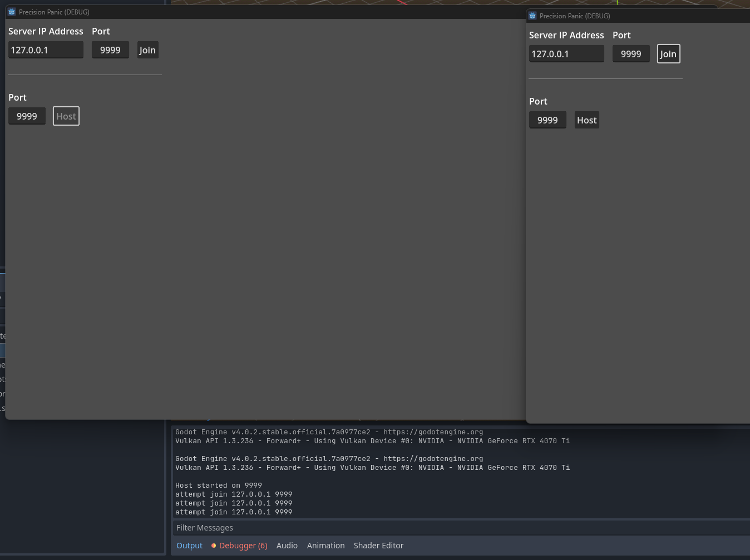Viewport: 750px width, 560px height.
Task: Click the Host Port field in the right window
Action: [547, 120]
